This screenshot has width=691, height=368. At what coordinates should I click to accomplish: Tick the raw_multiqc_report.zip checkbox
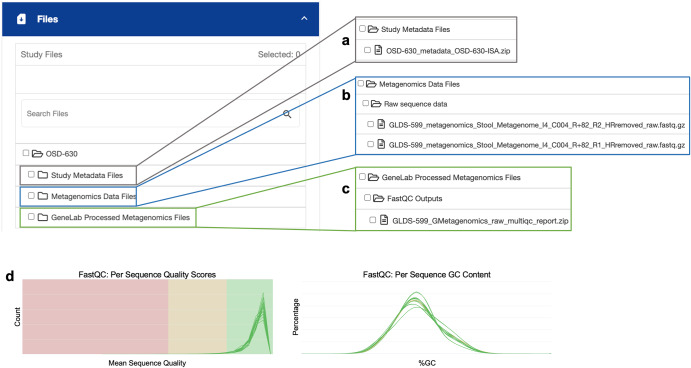tap(373, 219)
